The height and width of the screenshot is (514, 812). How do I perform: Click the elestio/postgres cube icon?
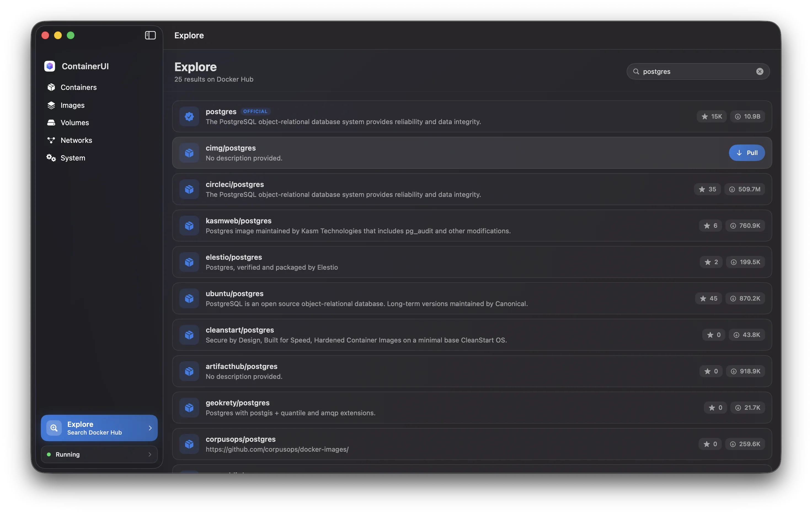coord(189,262)
